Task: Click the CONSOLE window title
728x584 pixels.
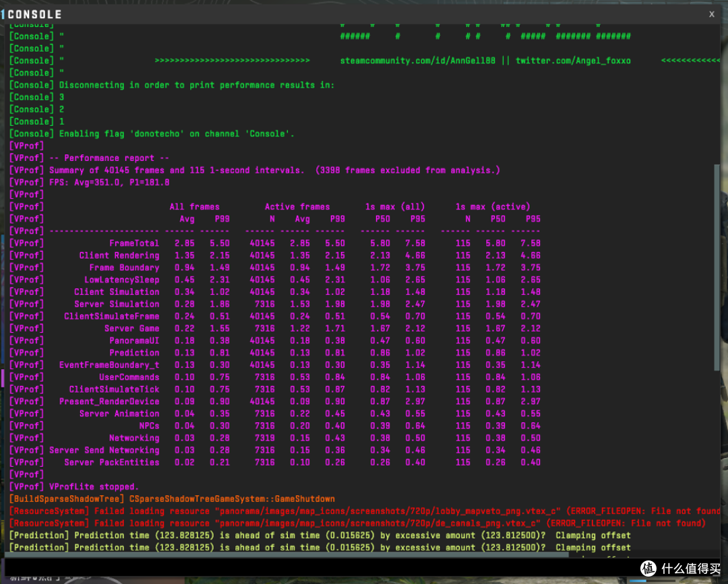Action: tap(34, 14)
